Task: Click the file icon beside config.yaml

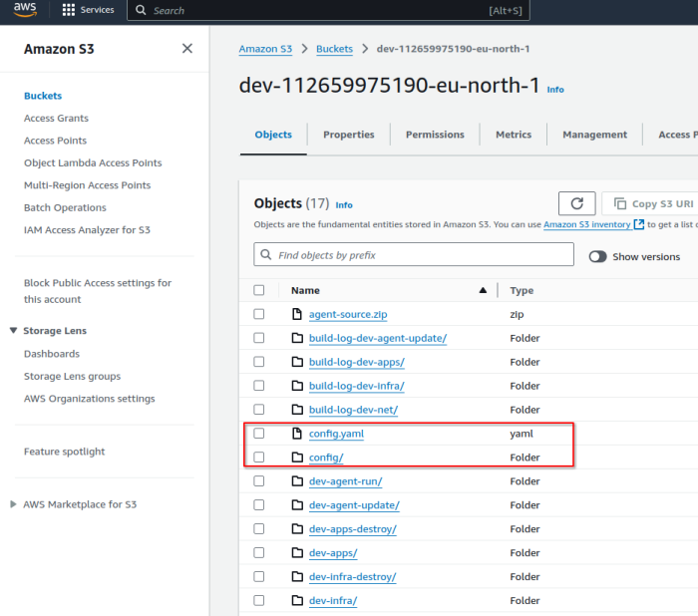Action: click(297, 433)
